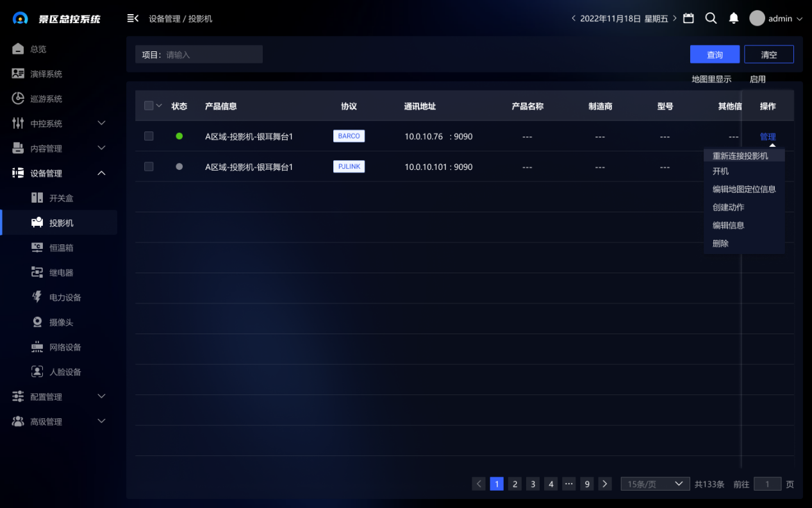Viewport: 812px width, 508px height.
Task: Choose 重新连接投影机 from the manage menu
Action: [x=740, y=156]
